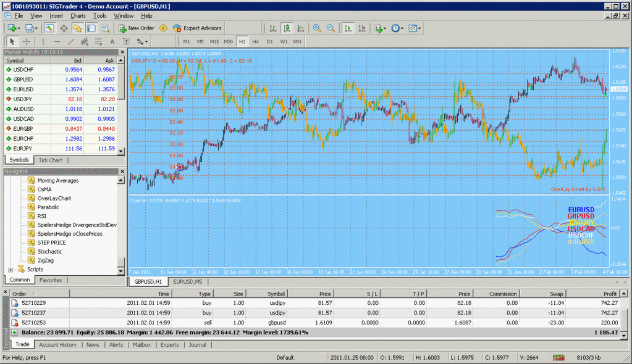Switch to the Favorites tab
The image size is (632, 364).
point(51,280)
